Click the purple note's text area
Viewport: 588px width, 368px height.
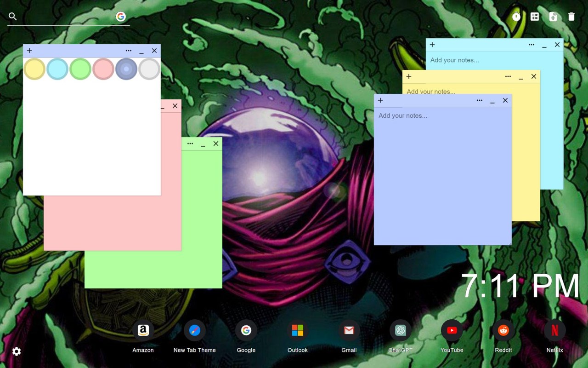443,176
